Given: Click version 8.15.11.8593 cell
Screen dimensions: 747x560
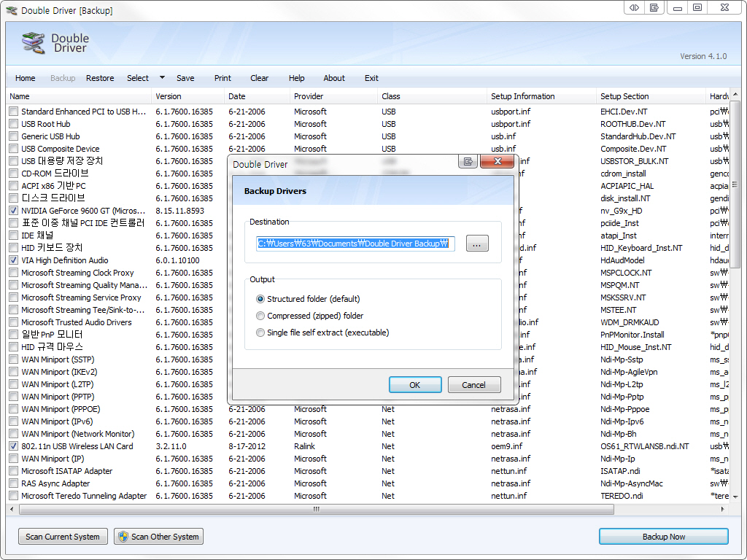Looking at the screenshot, I should tap(179, 211).
